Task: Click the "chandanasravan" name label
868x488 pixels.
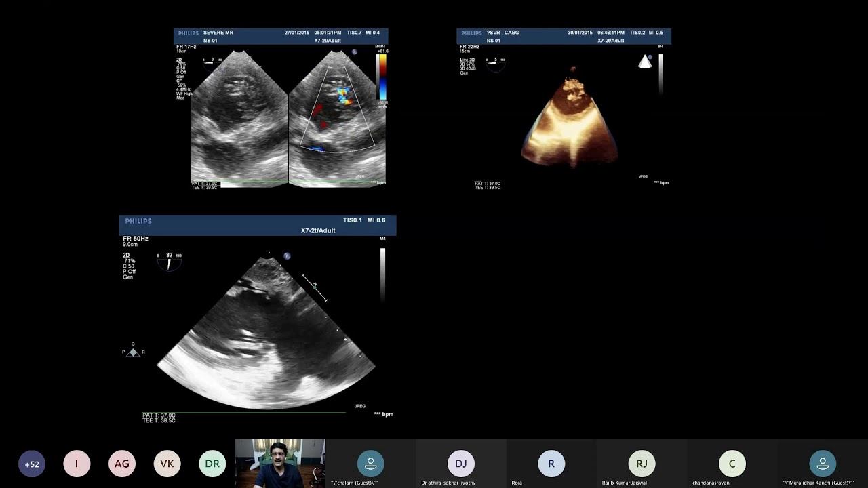Action: (711, 483)
